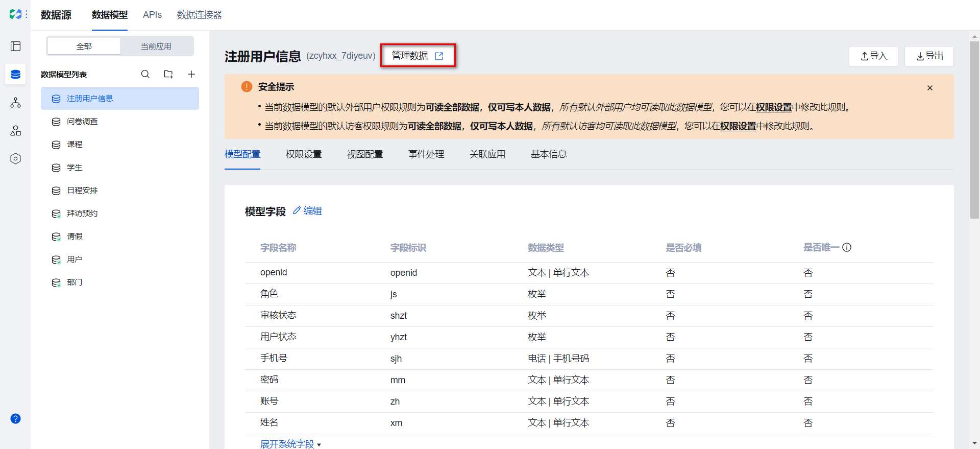Click the 密码 field name cell
Screen dimensions: 980x449
(x=269, y=380)
